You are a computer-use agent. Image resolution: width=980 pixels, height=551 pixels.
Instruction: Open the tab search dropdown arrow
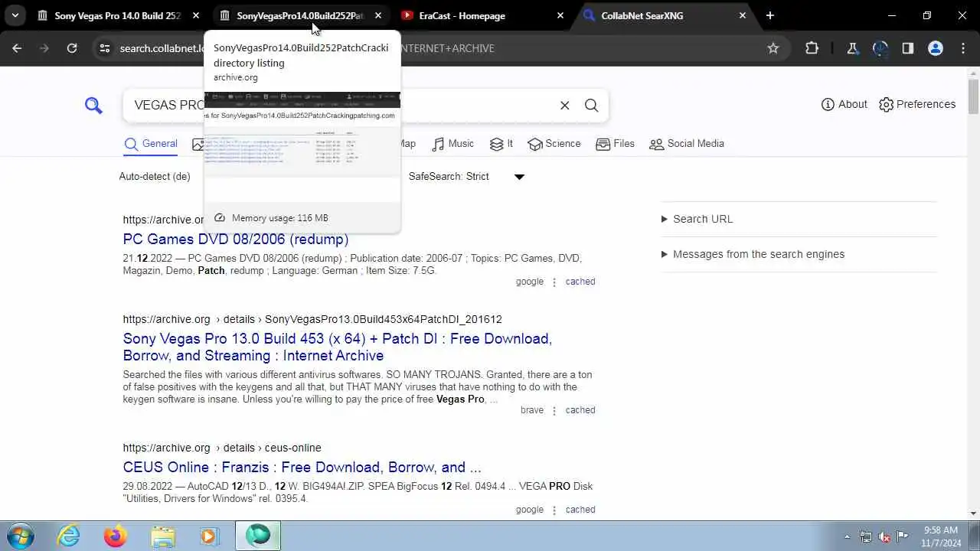click(15, 15)
